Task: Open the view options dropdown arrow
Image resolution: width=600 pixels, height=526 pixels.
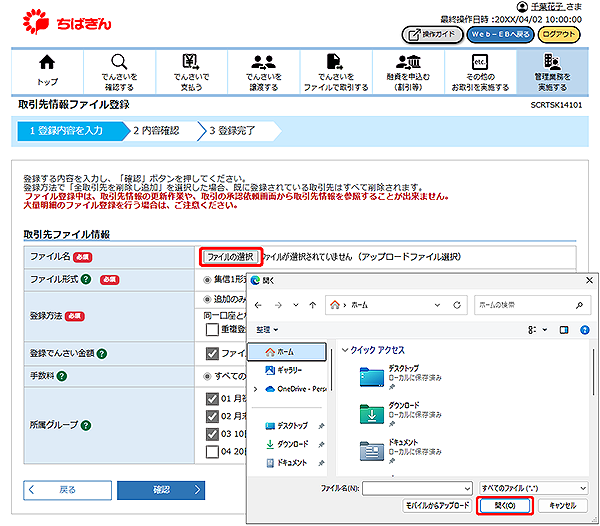Action: tap(545, 330)
